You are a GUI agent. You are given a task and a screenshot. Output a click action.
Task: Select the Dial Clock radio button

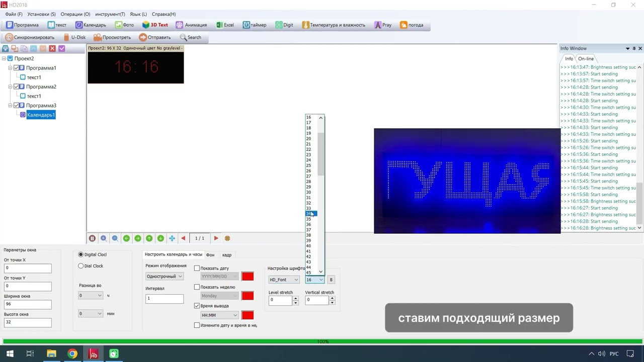(x=81, y=266)
